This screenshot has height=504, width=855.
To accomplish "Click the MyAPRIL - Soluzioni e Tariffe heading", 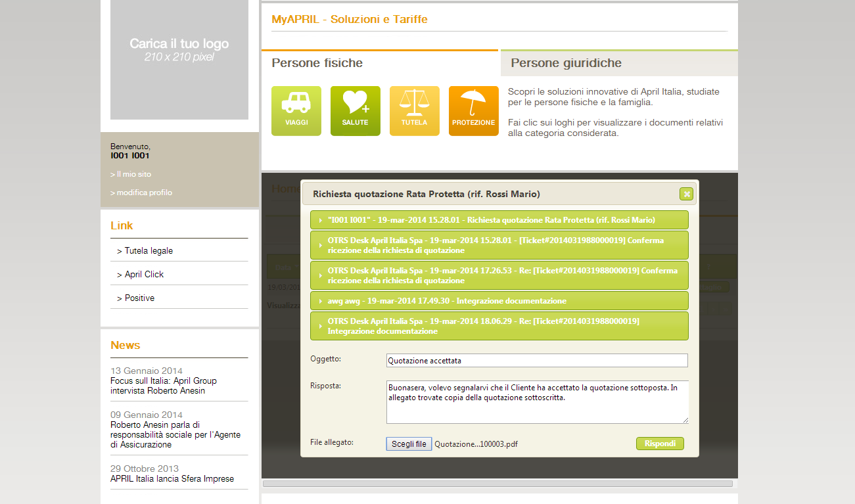I will [350, 20].
